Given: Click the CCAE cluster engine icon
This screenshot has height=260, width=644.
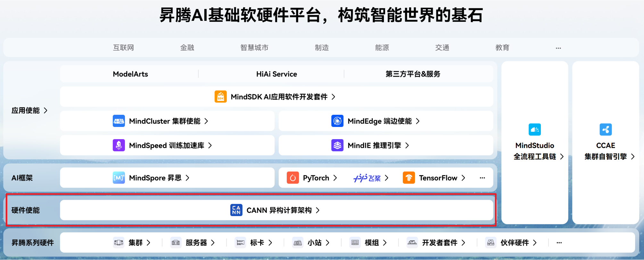Looking at the screenshot, I should [x=606, y=130].
